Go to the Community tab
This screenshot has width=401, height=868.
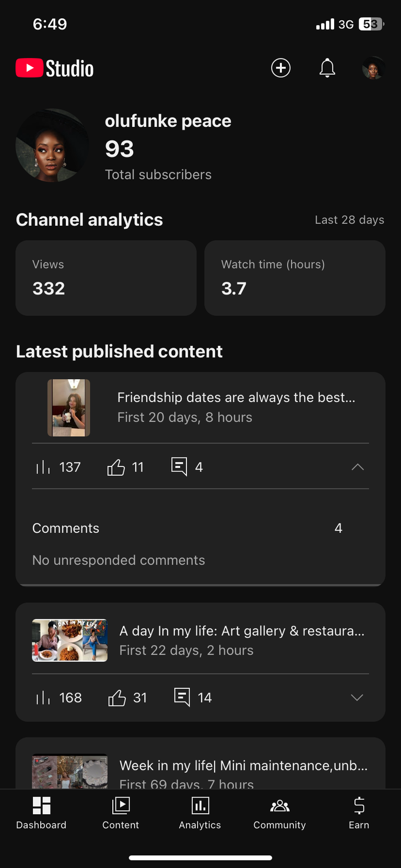[280, 813]
